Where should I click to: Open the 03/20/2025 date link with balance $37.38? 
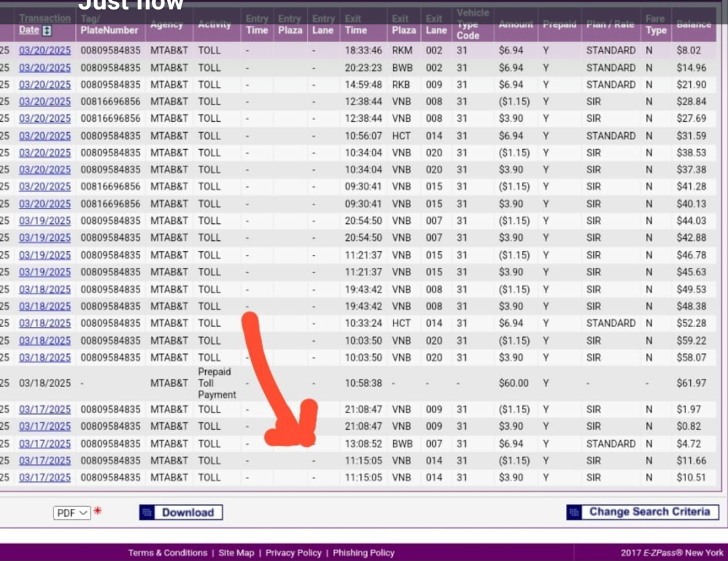pyautogui.click(x=45, y=170)
